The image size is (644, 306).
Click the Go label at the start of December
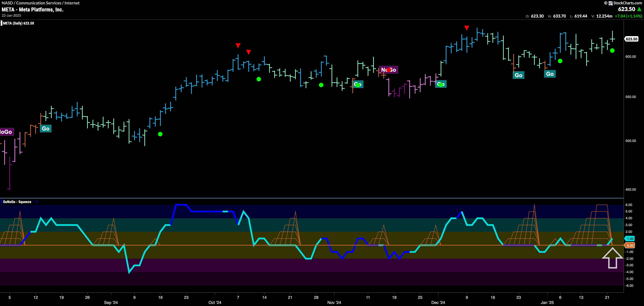(441, 84)
